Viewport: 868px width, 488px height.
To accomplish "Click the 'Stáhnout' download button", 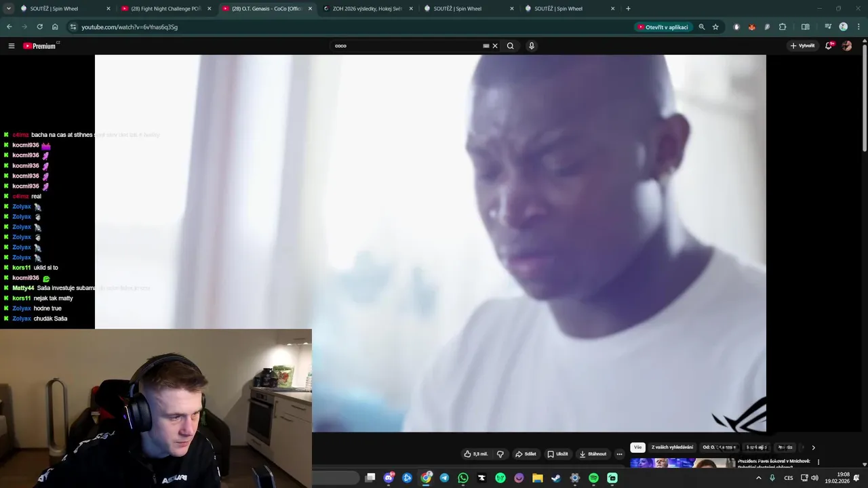I will click(593, 454).
